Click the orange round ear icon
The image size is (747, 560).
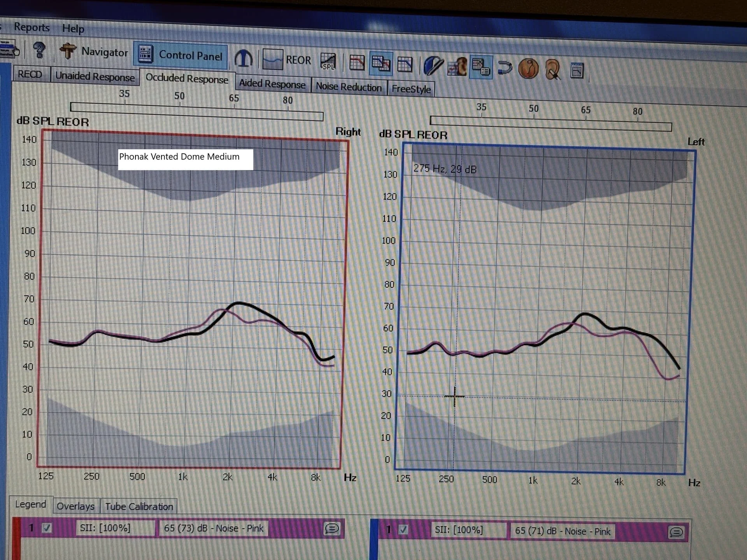pyautogui.click(x=528, y=69)
